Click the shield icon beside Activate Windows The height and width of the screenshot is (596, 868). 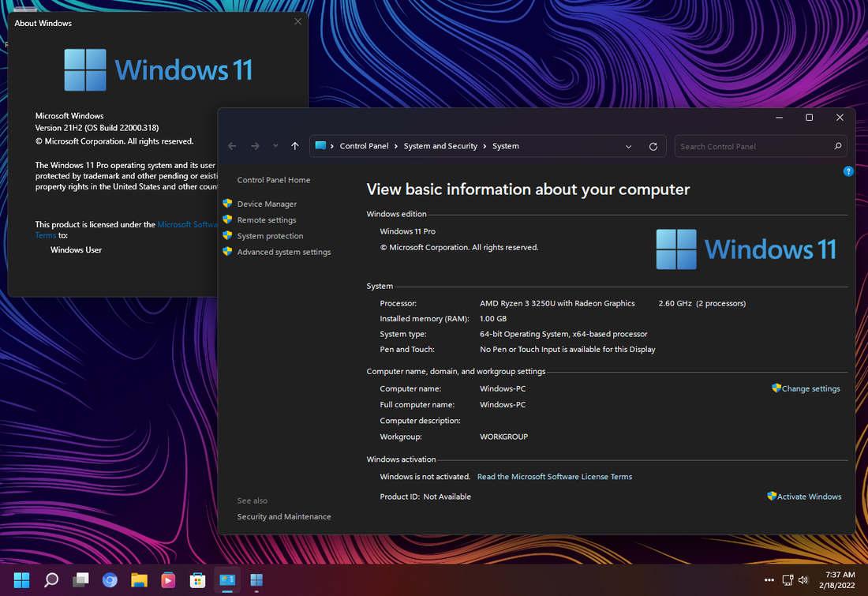[x=772, y=496]
